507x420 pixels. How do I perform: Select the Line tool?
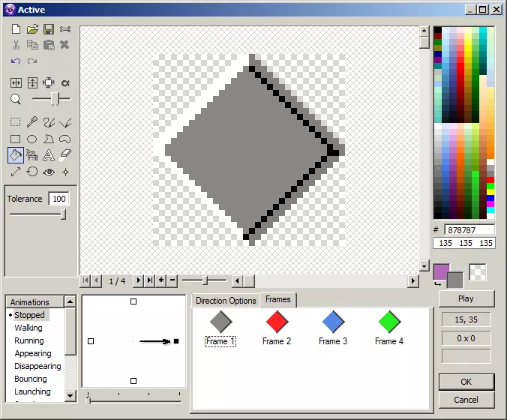tap(65, 122)
